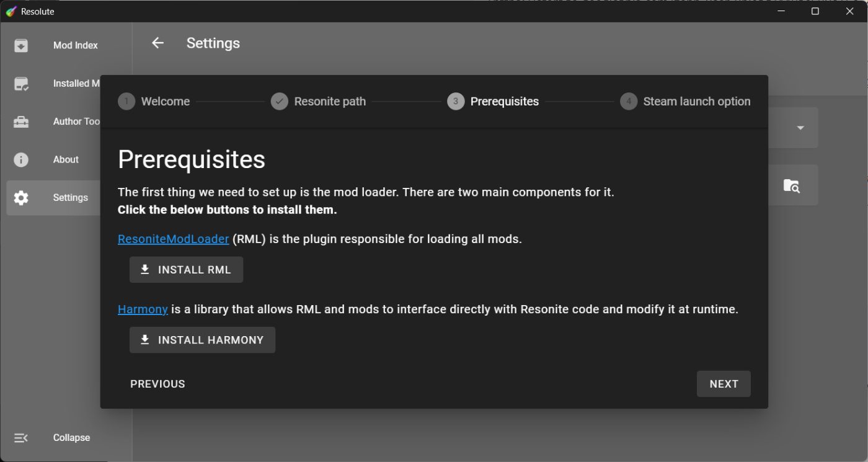Click the Resolute app logo icon
The height and width of the screenshot is (462, 868).
(x=11, y=11)
